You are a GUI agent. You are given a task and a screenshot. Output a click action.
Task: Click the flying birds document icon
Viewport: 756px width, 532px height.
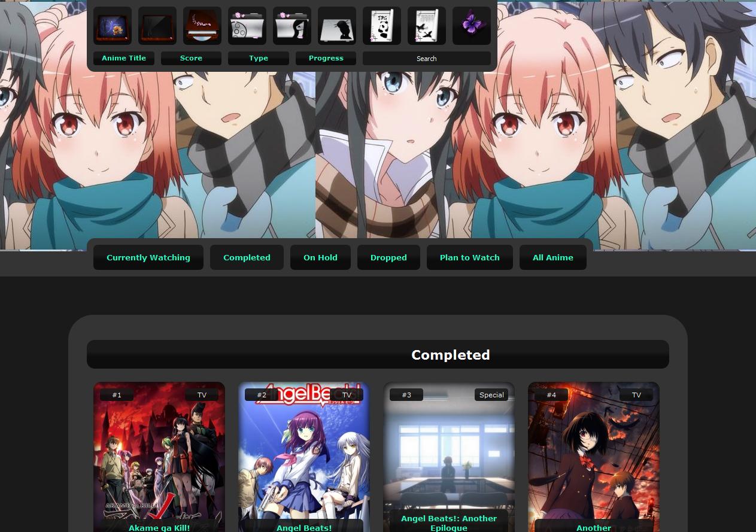[x=427, y=26]
